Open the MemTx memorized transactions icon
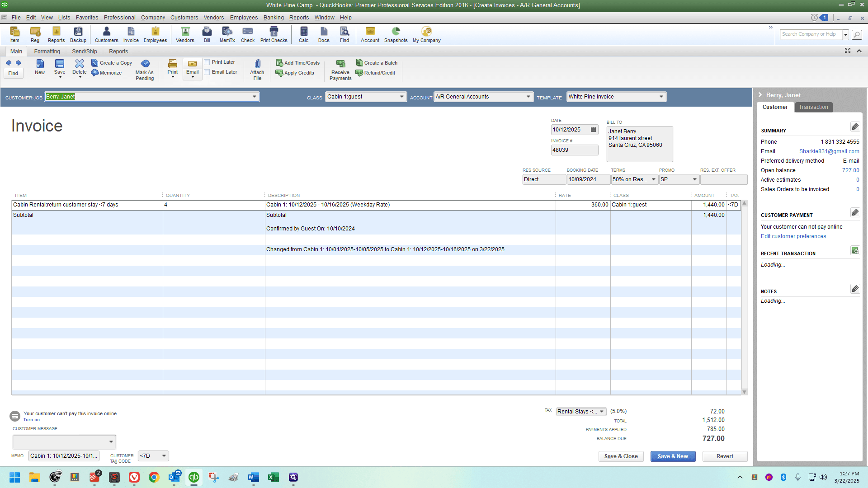868x488 pixels. pyautogui.click(x=227, y=34)
